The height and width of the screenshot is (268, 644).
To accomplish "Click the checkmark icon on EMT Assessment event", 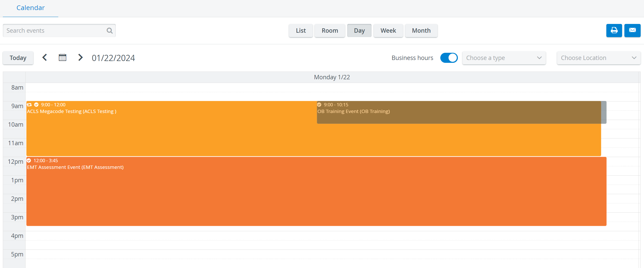I will (29, 160).
